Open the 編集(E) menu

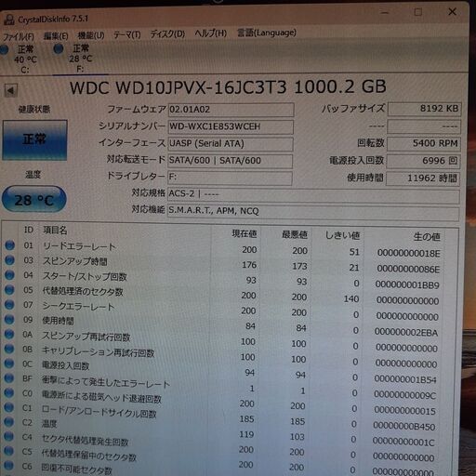coord(56,36)
